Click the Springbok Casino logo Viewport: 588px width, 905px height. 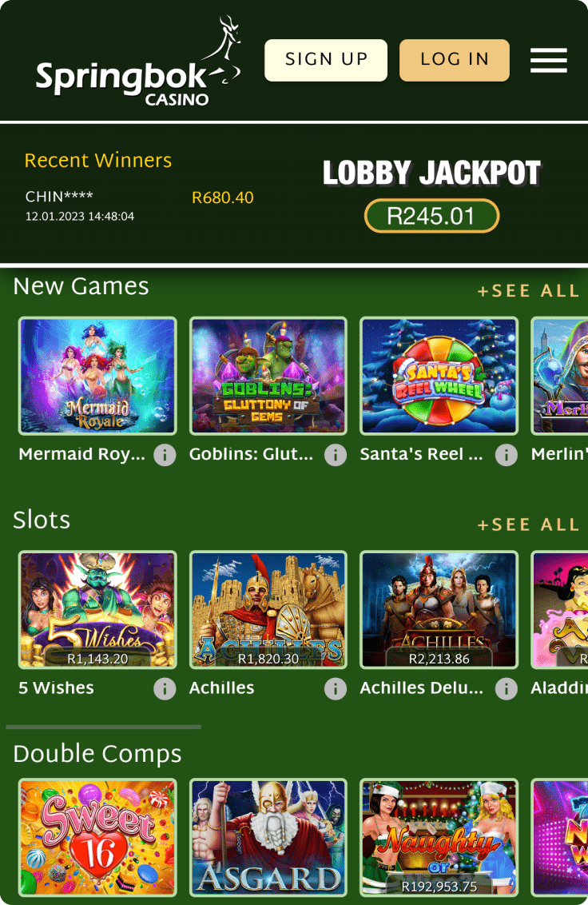point(138,62)
